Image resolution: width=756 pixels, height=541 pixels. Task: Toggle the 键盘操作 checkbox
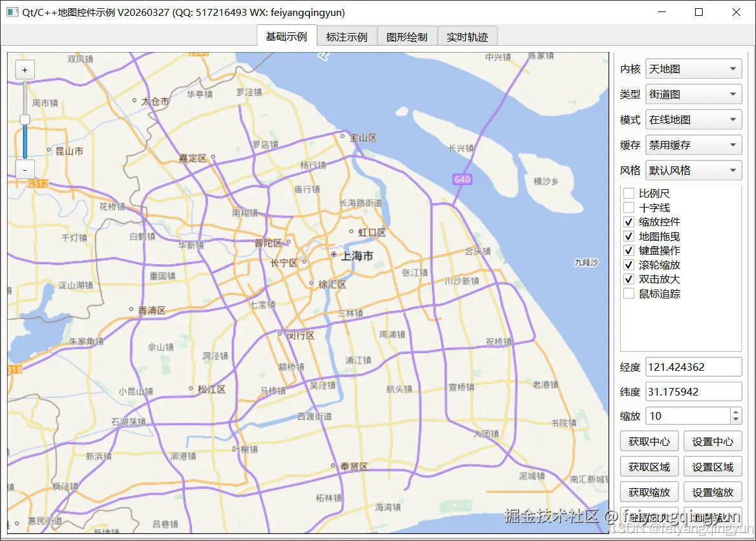point(628,251)
